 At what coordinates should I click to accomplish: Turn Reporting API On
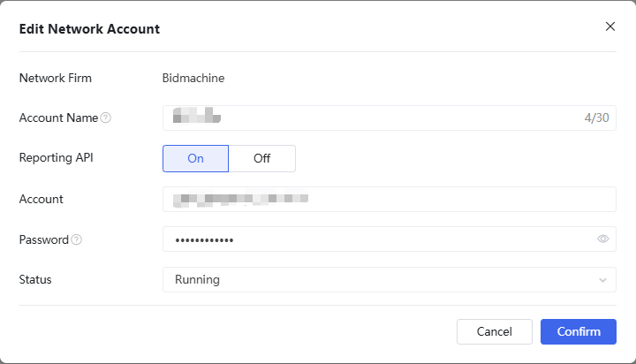195,158
